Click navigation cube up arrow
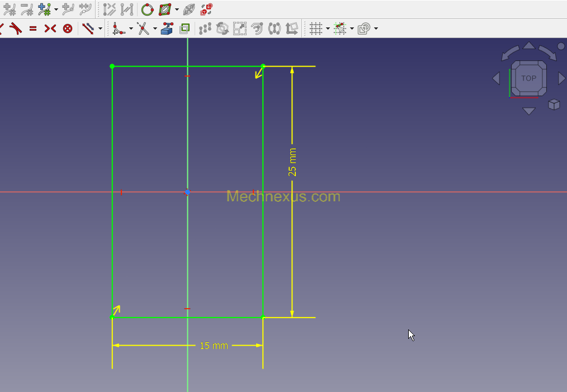This screenshot has width=567, height=392. (529, 45)
